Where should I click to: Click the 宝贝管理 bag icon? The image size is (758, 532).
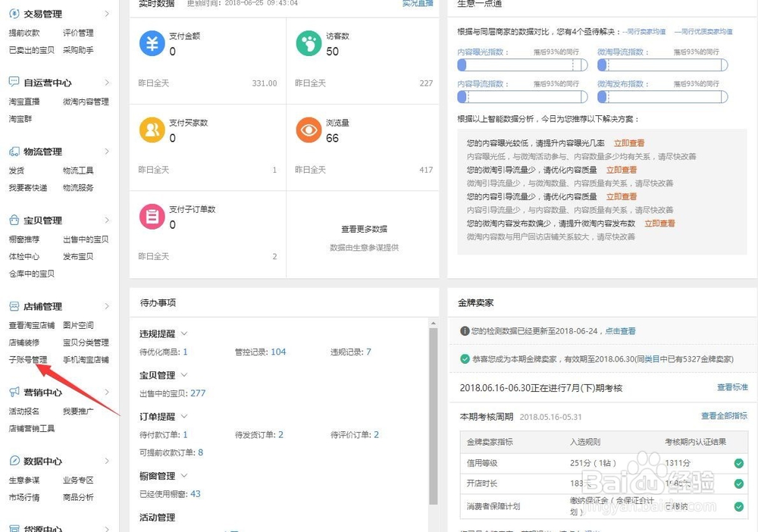[14, 220]
